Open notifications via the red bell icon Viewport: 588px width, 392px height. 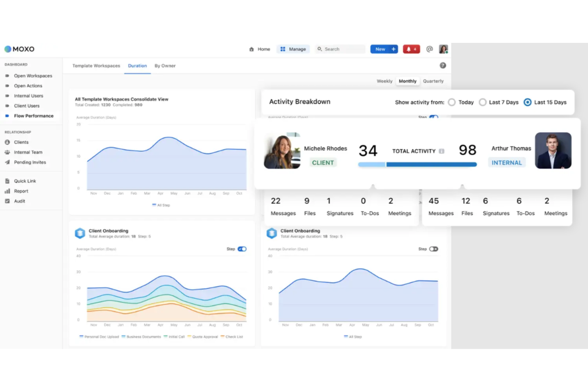tap(411, 49)
